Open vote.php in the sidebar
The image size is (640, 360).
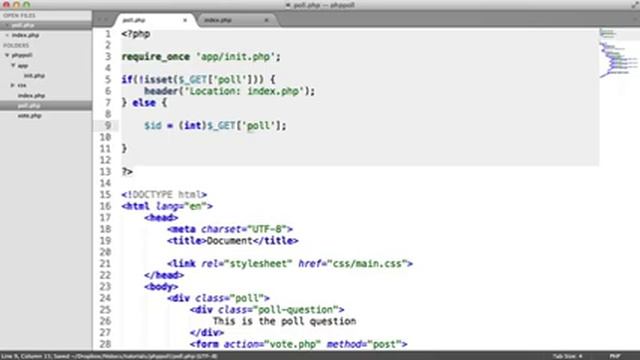(29, 116)
